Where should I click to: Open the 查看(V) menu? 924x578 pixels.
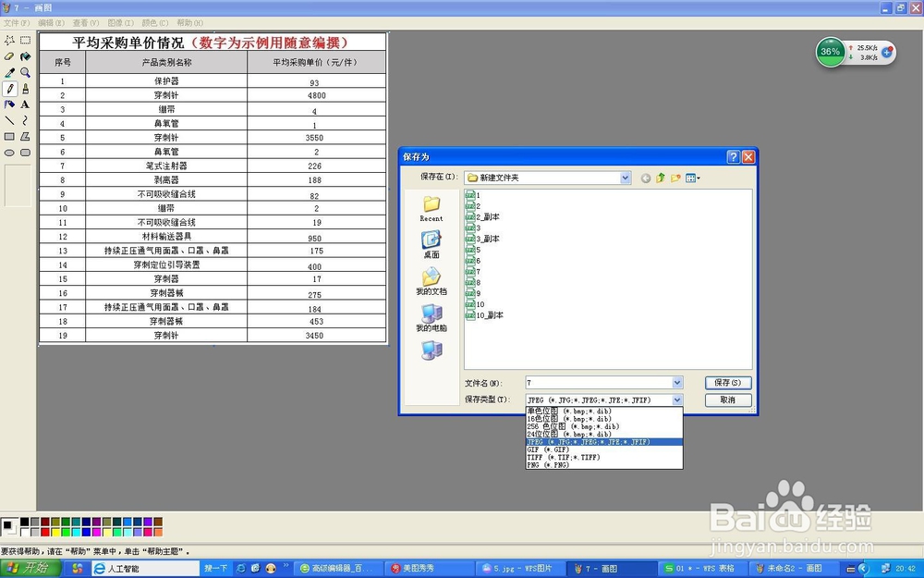[x=86, y=23]
